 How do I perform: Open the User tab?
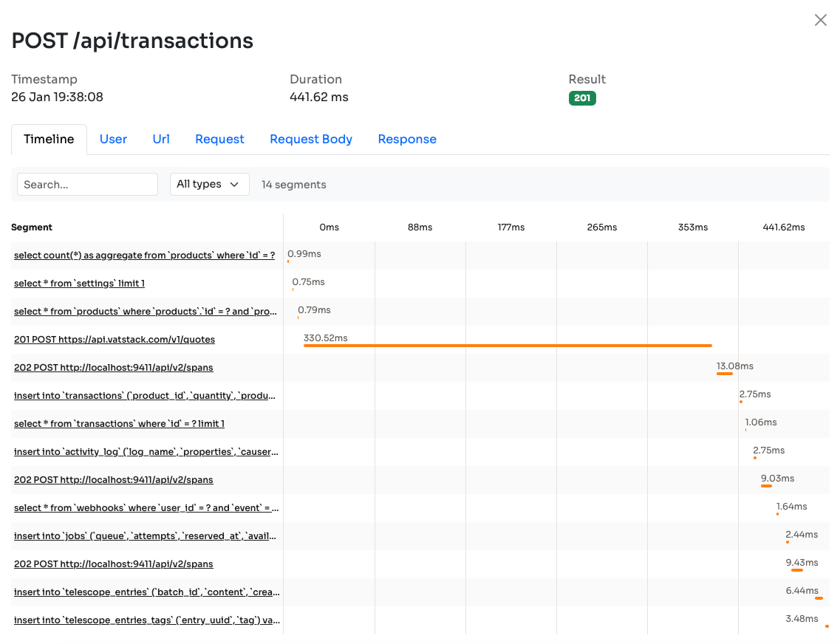point(113,139)
